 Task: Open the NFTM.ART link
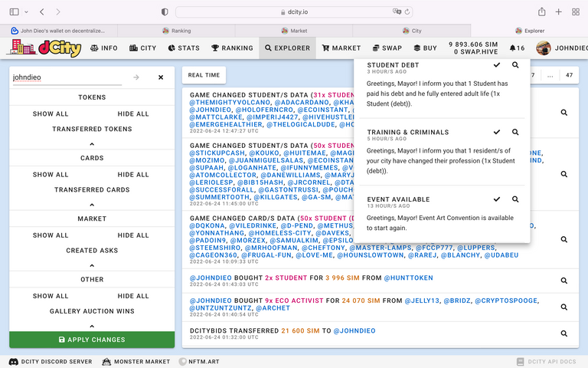click(x=199, y=362)
